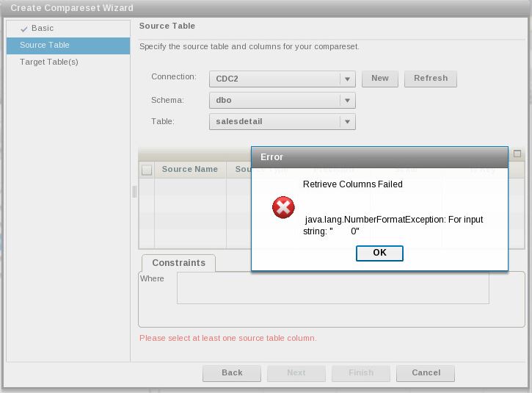Open the Connection dropdown showing CDC2

(x=283, y=79)
